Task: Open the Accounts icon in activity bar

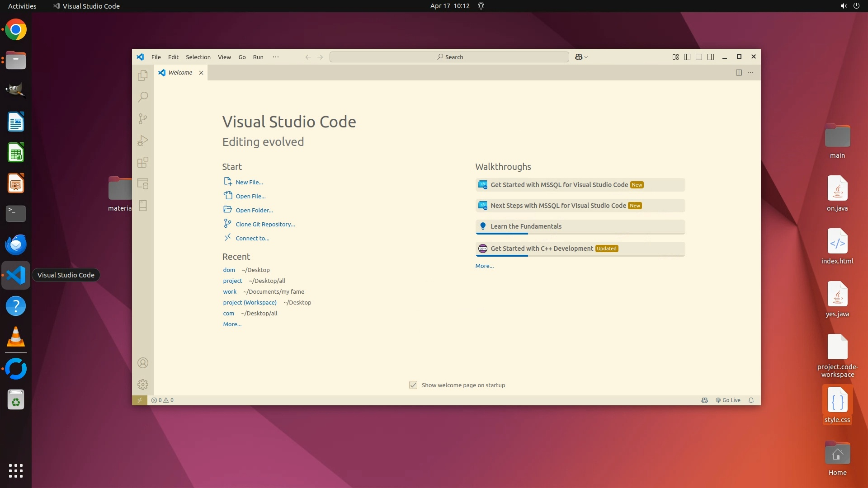Action: click(x=143, y=363)
